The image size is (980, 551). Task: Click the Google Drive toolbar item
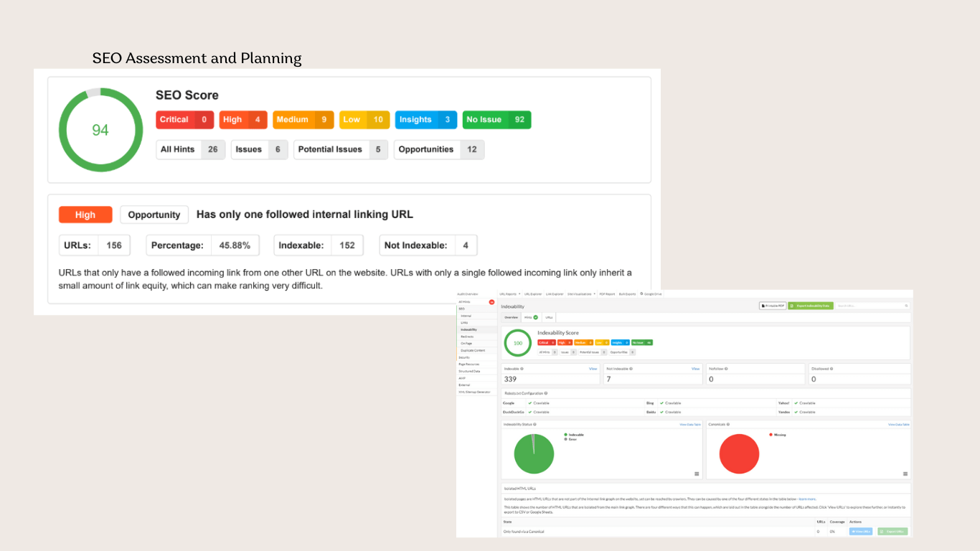pos(651,294)
